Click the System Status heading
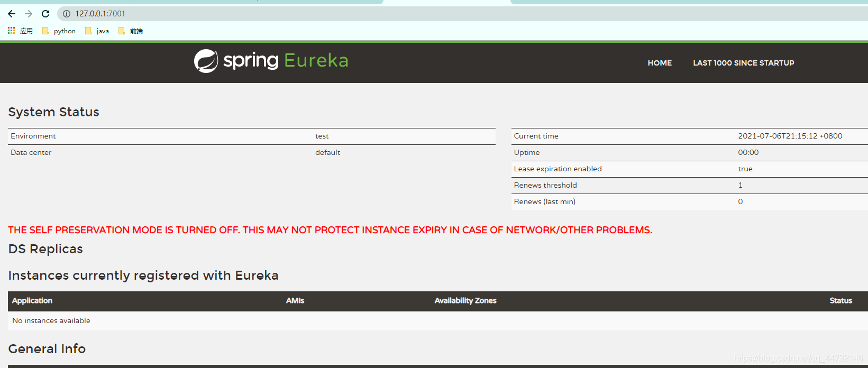This screenshot has width=868, height=368. [54, 112]
